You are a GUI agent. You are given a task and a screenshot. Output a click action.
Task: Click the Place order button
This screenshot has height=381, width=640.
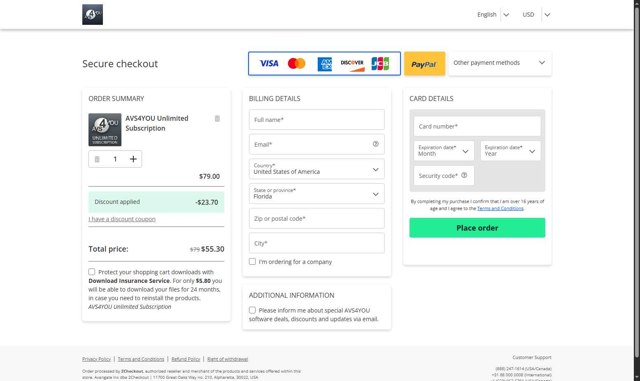(477, 228)
